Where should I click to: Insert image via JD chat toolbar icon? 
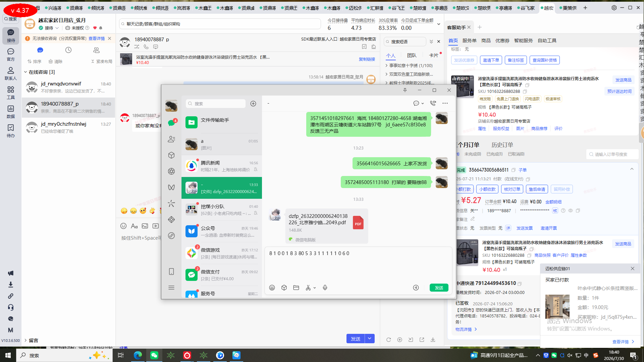(x=145, y=226)
